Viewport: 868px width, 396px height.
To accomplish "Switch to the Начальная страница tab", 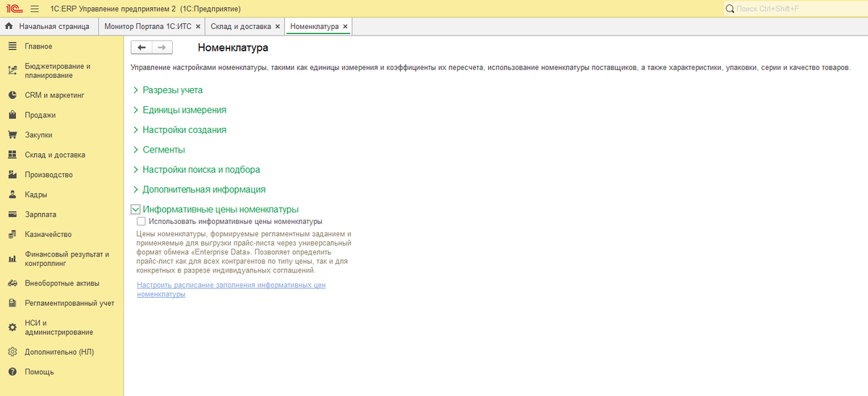I will tap(49, 26).
